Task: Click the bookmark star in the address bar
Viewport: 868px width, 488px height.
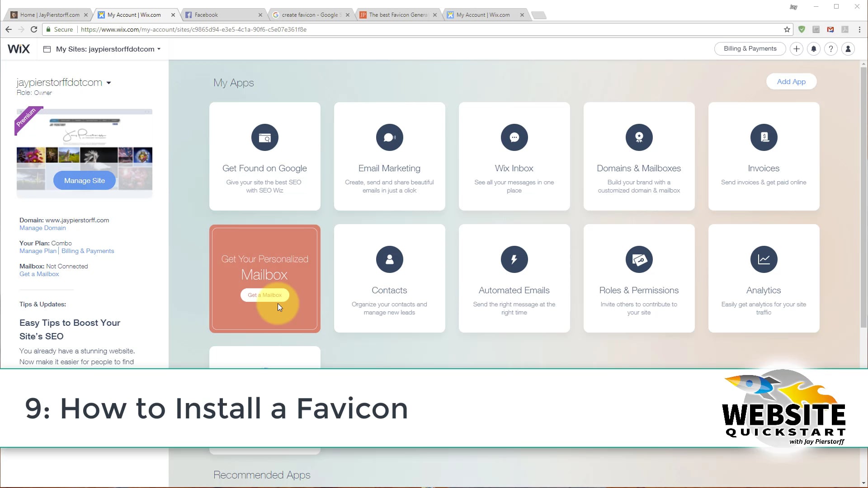Action: [x=787, y=29]
